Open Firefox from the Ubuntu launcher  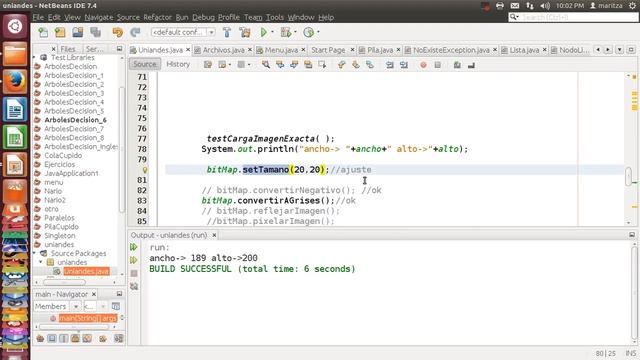[x=15, y=81]
